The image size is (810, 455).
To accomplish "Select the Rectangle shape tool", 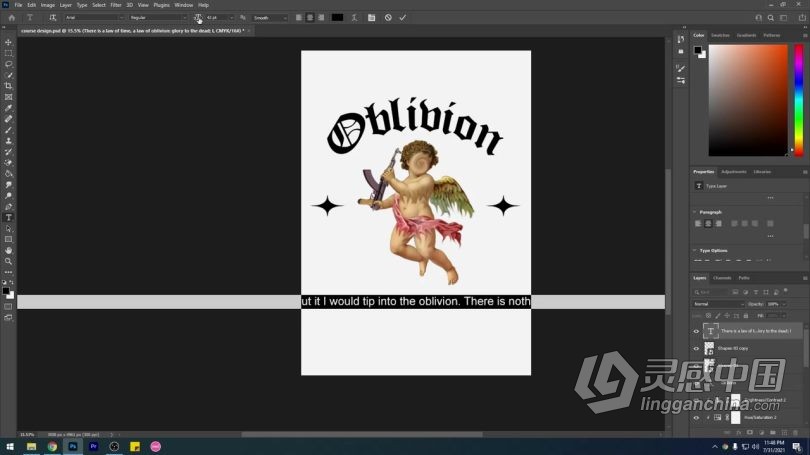I will tap(8, 239).
